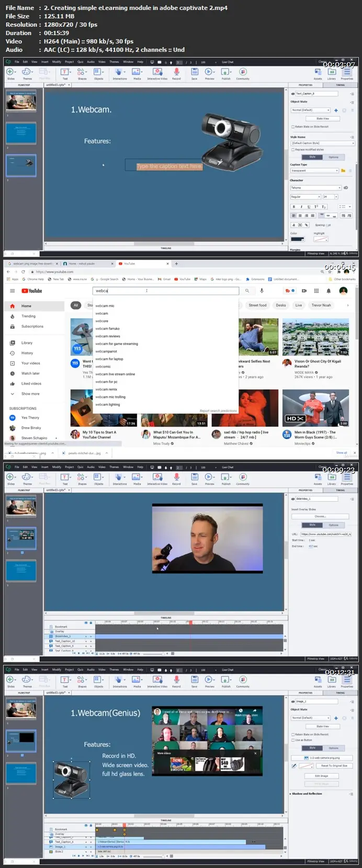
Task: Click State View in the Text_Caption_8 panel
Action: [x=323, y=119]
